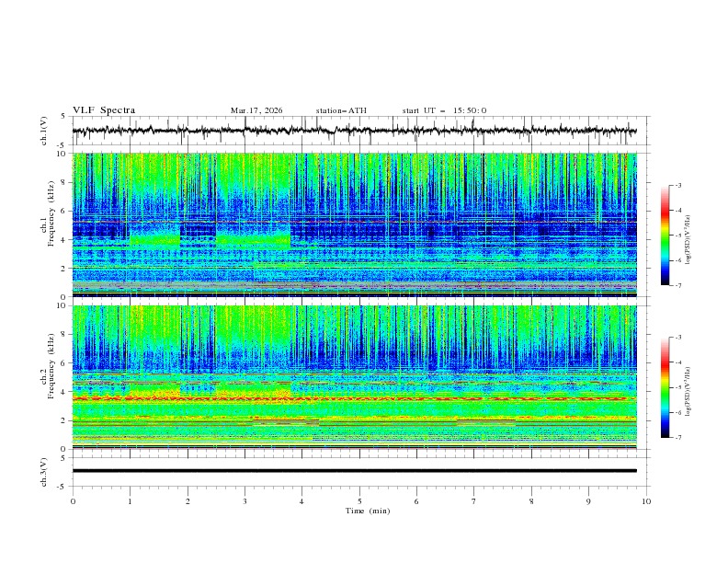Click the ch.2 colorbar 'log(PSD)(V²/Hz)' label
The width and height of the screenshot is (728, 563).
pyautogui.click(x=688, y=392)
